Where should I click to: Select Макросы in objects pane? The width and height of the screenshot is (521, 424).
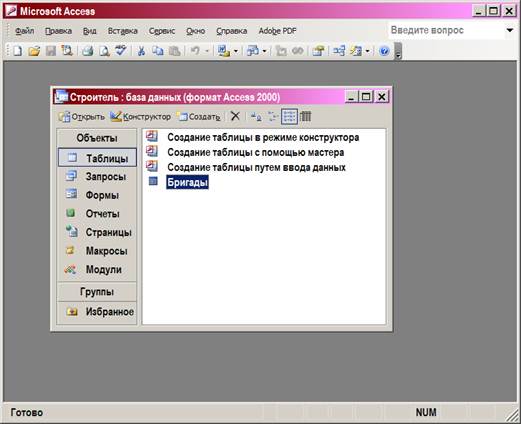(97, 251)
